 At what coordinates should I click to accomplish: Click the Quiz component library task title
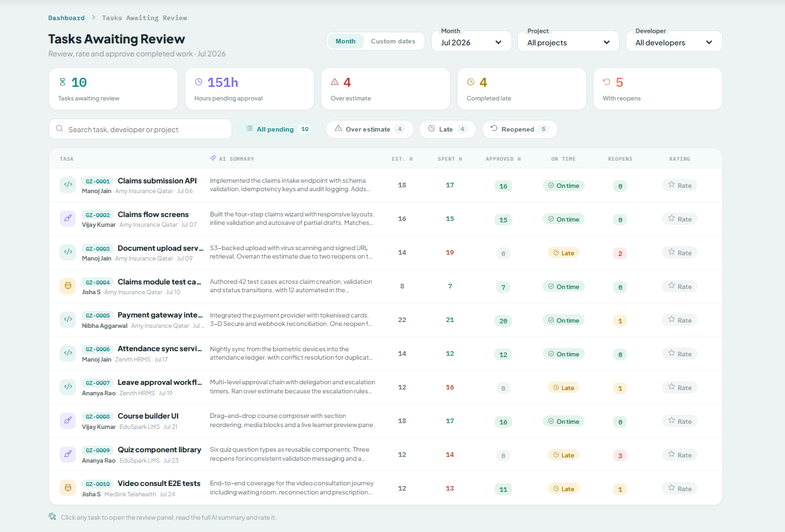coord(159,450)
